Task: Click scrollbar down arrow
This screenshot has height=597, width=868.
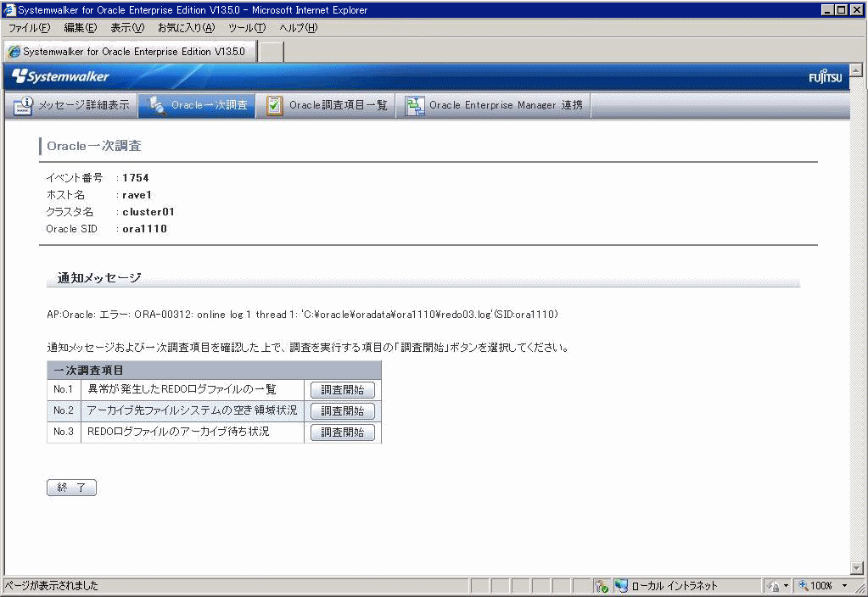Action: coord(856,567)
